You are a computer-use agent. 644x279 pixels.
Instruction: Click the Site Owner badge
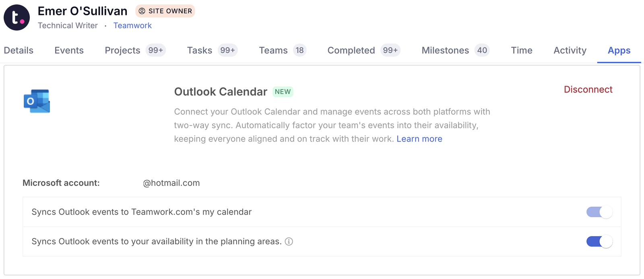coord(165,11)
